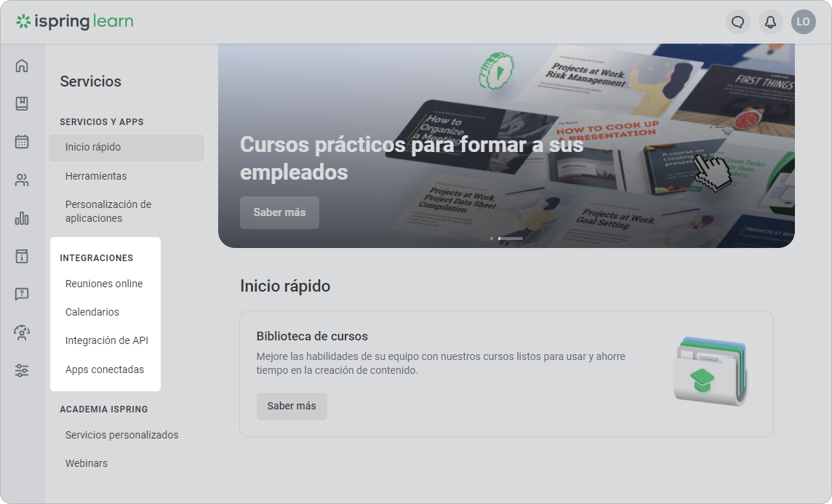The width and height of the screenshot is (832, 504).
Task: Open the bar chart reports icon
Action: (22, 218)
